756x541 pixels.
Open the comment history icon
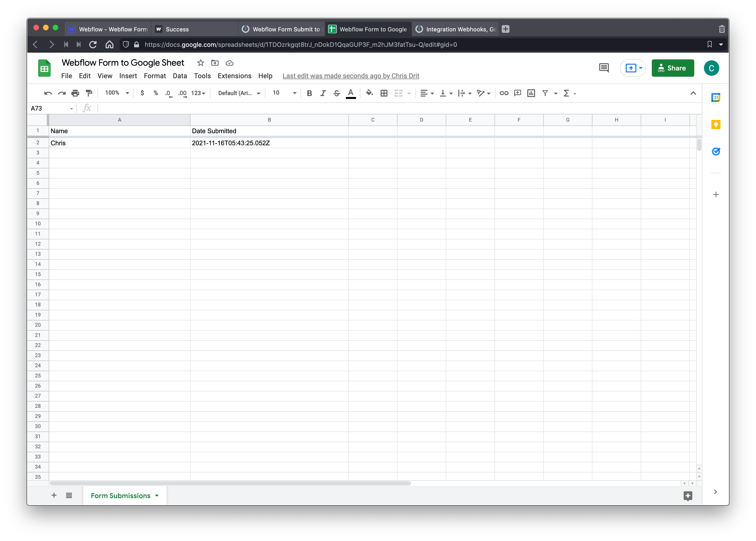tap(604, 68)
